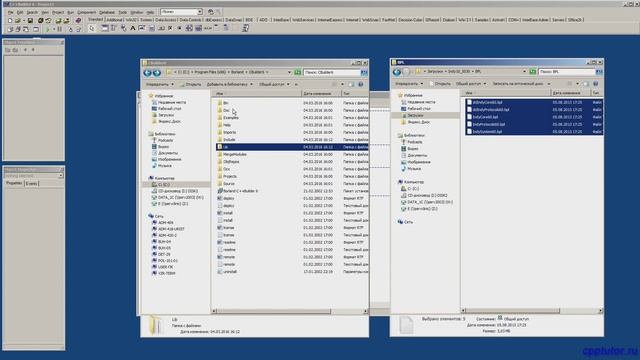Open the Database menu in C++Builder

coord(107,12)
